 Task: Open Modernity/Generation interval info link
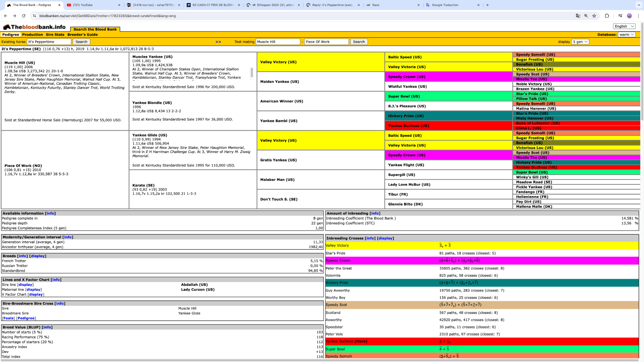67,237
